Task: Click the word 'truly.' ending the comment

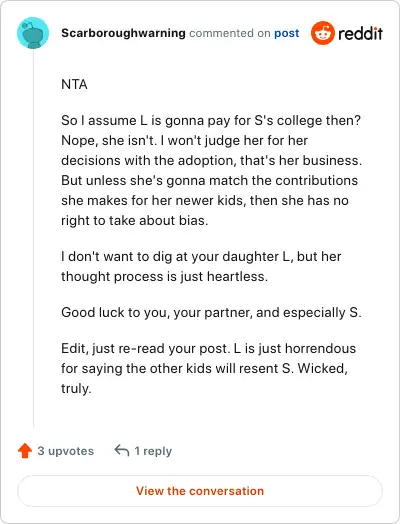Action: pos(76,389)
